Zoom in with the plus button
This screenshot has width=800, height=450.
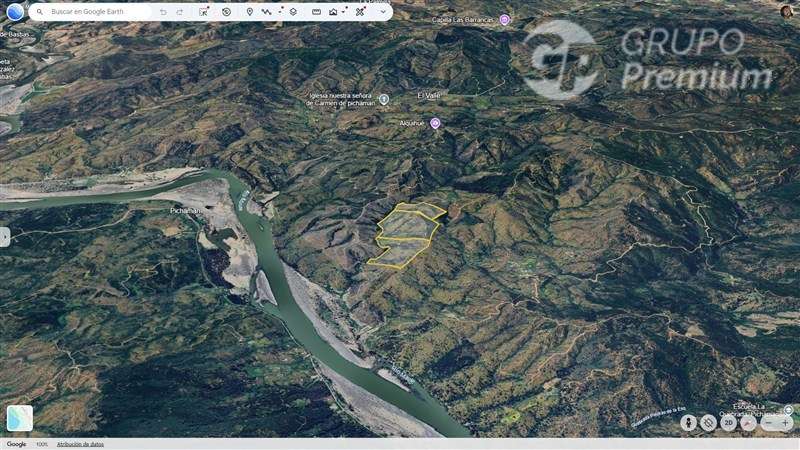(785, 422)
